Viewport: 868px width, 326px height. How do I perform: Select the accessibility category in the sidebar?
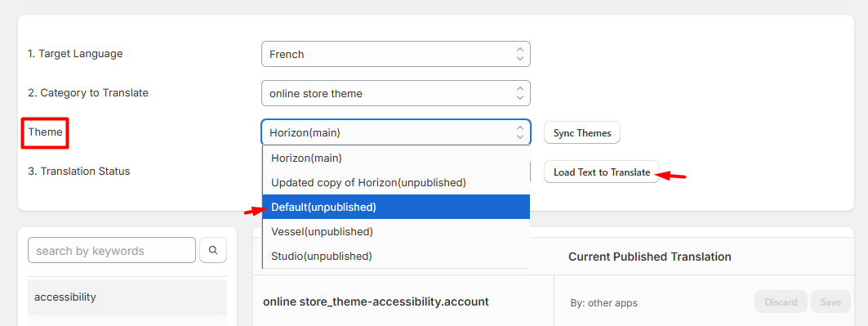tap(127, 297)
